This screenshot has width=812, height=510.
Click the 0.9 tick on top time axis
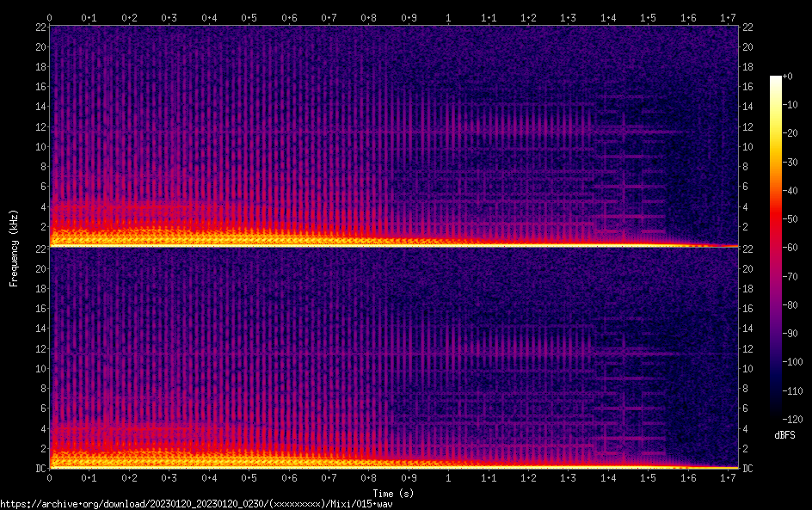coord(409,17)
